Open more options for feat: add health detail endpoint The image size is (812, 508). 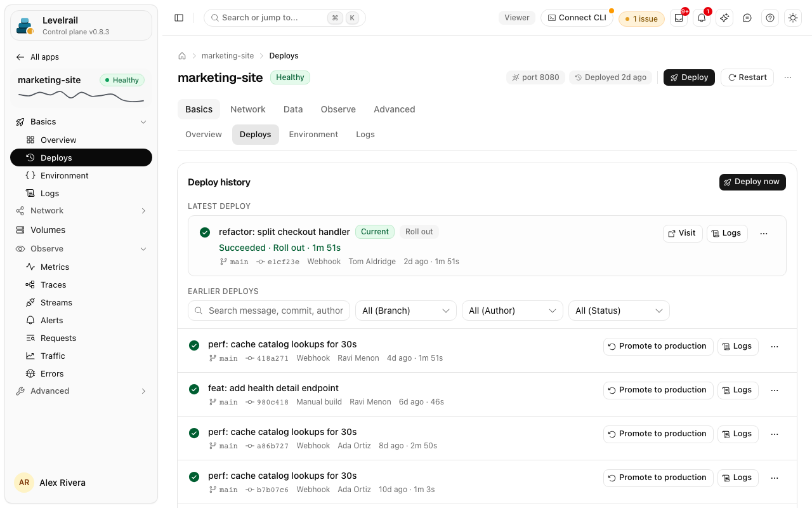775,391
